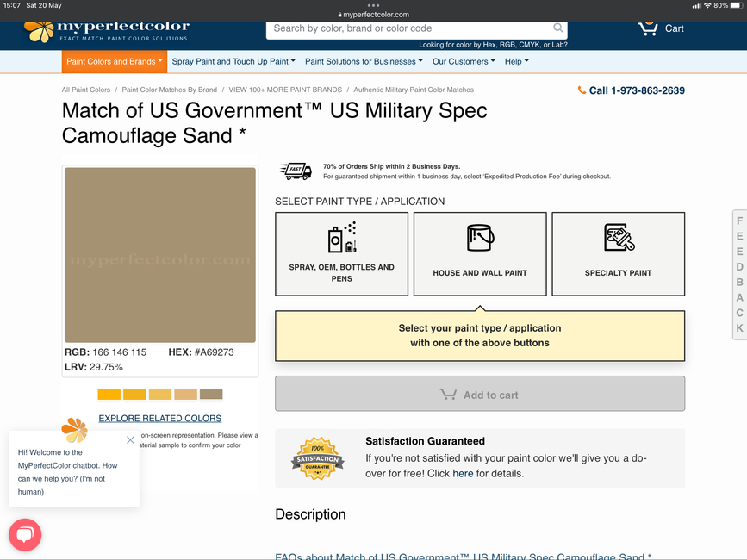Open Authentic Military Paint Color Matches breadcrumb
747x560 pixels.
(414, 90)
